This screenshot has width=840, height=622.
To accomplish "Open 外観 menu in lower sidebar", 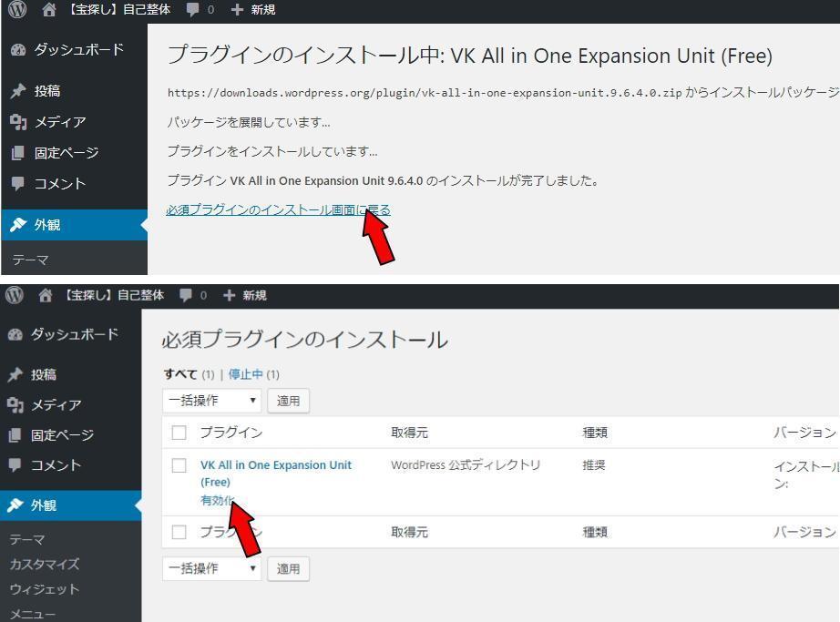I will (x=71, y=505).
